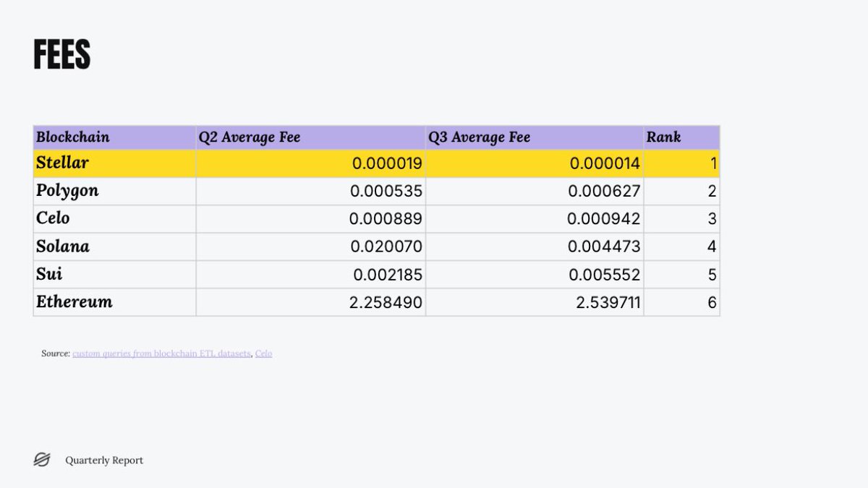Screen dimensions: 868x488
Task: Open the custom queries from blockchain ETL datasets link
Action: click(161, 354)
